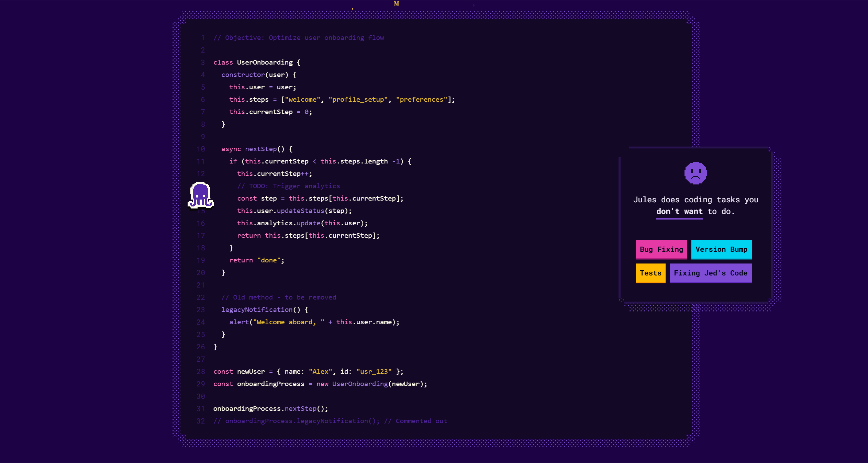Image resolution: width=868 pixels, height=463 pixels.
Task: Click the alert Welcome aboard code line
Action: click(314, 322)
